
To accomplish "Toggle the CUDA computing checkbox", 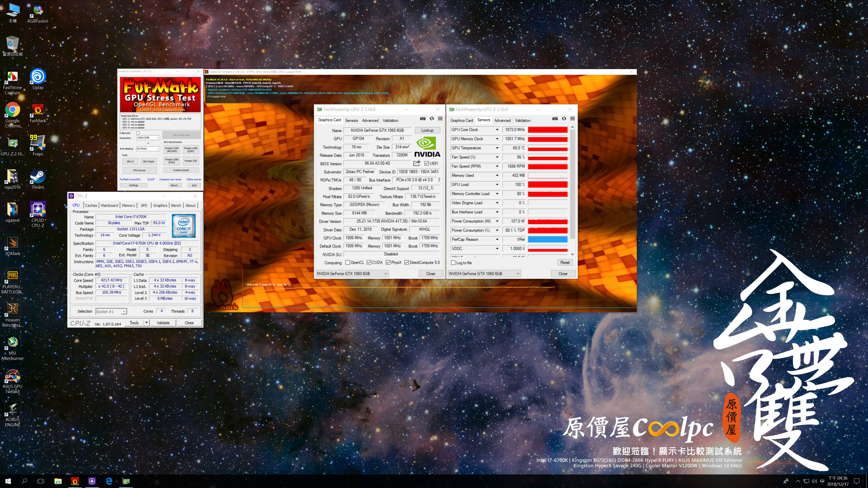I will [x=369, y=262].
